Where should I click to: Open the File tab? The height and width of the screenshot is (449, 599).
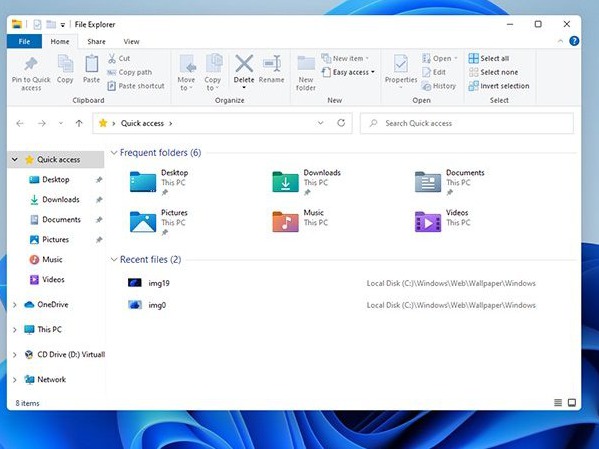coord(24,41)
